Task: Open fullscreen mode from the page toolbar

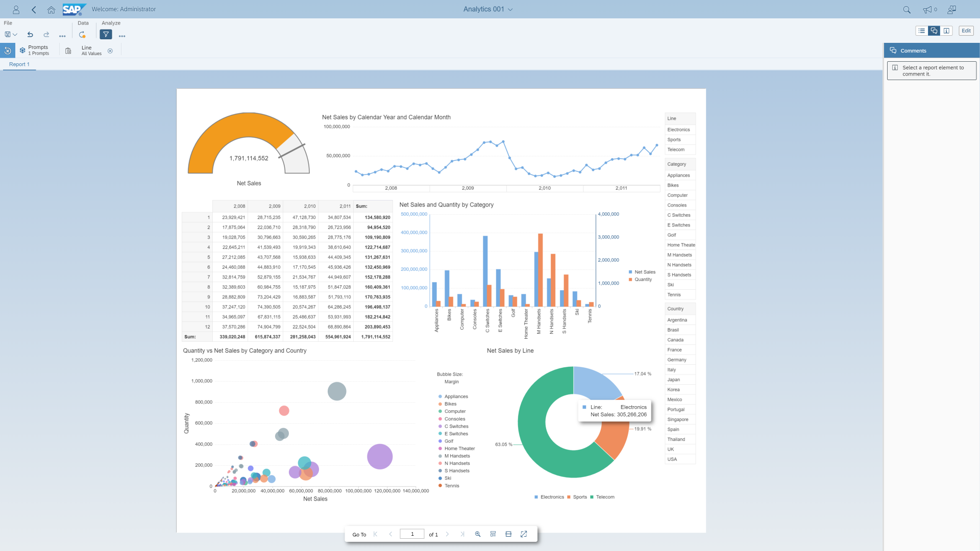Action: tap(524, 534)
